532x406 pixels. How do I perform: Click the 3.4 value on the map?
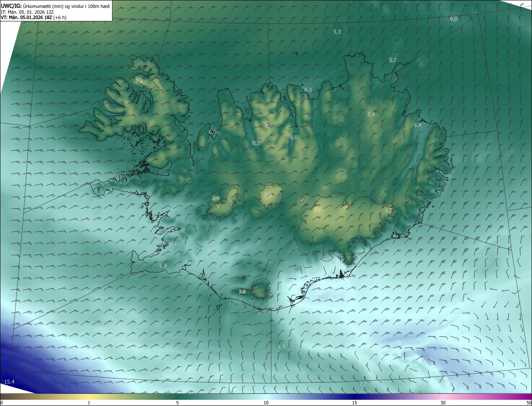click(x=371, y=114)
